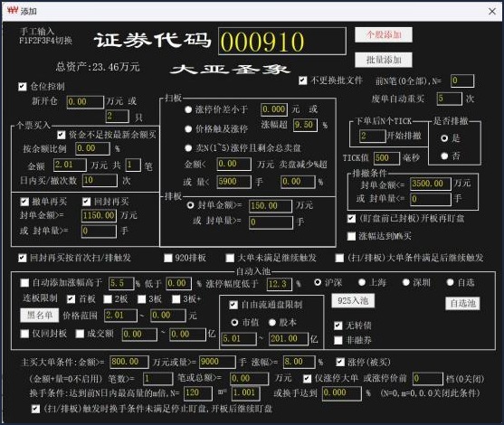Click 下单后N个TICK field showing 2
Viewport: 504px width, 425px height.
(372, 136)
